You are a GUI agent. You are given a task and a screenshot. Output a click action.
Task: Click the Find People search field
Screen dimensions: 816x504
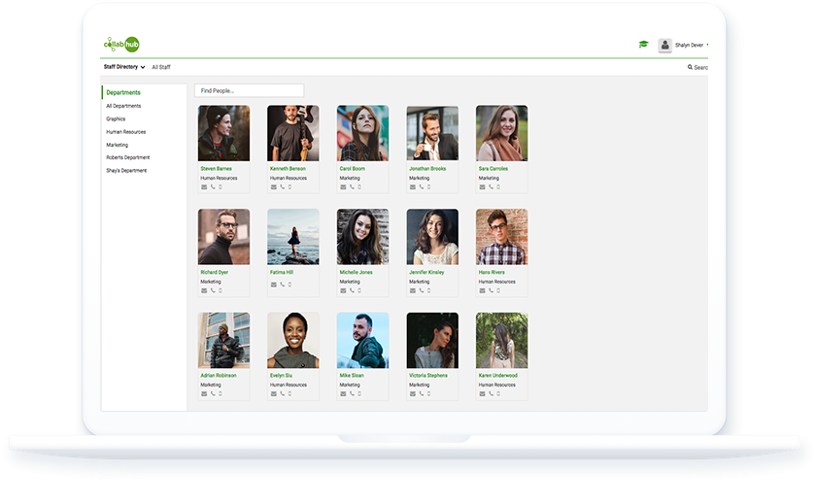coord(250,90)
